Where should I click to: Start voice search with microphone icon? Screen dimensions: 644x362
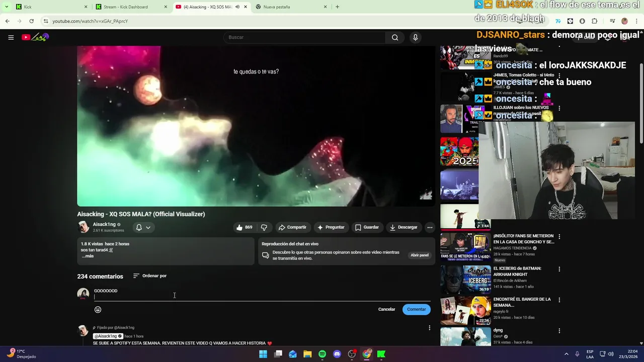click(x=415, y=37)
